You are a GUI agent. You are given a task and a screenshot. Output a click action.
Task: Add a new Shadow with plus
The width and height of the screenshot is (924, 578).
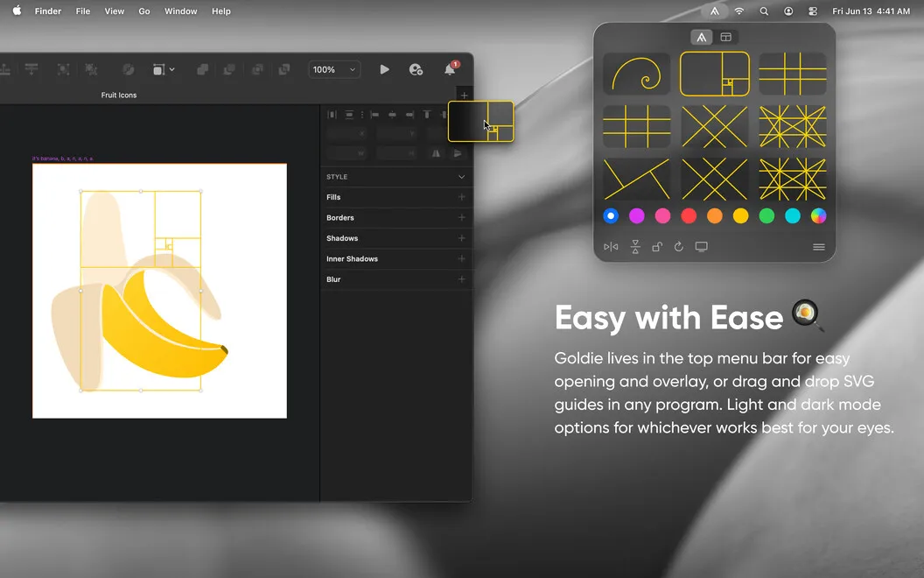[x=461, y=238]
